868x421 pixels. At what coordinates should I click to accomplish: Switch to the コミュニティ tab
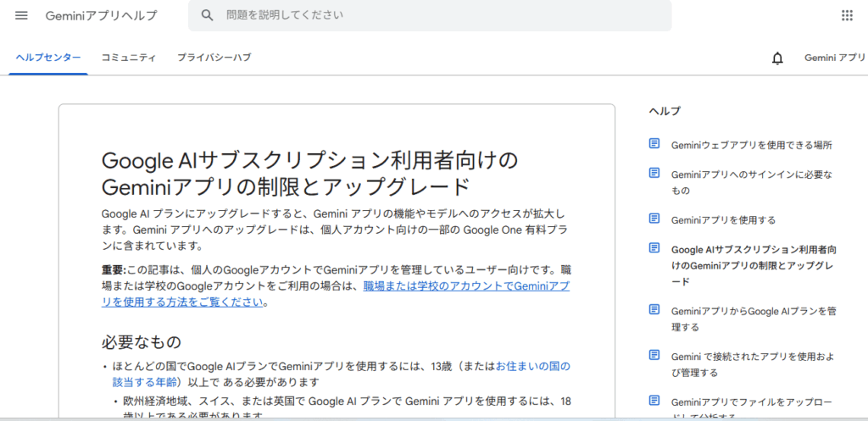[128, 58]
